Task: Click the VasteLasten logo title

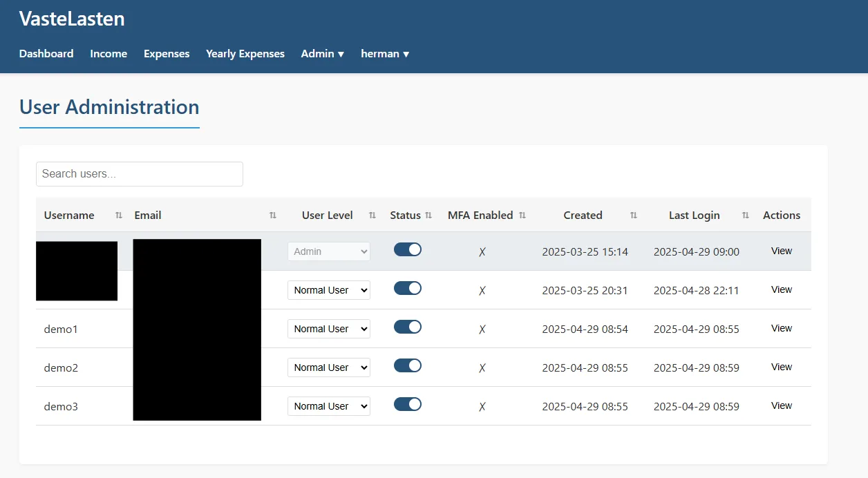Action: 72,19
